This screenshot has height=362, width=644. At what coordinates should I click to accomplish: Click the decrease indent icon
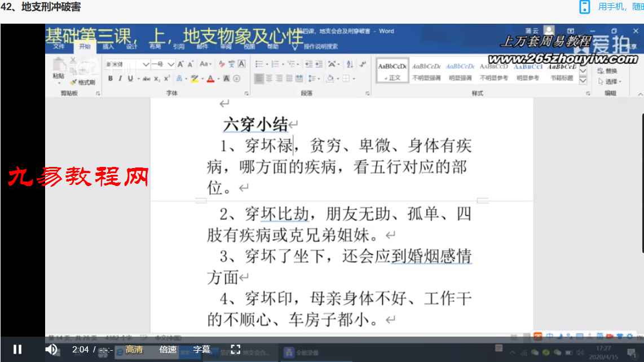click(308, 64)
